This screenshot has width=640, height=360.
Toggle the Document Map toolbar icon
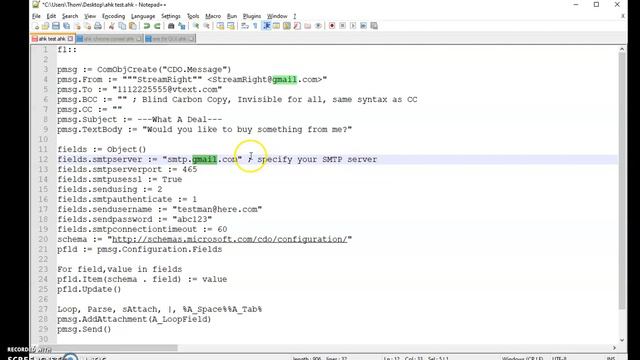287,26
